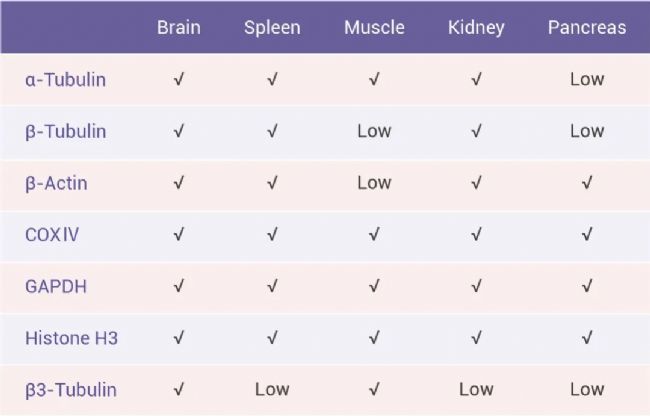Click the COX IV row label

[54, 235]
